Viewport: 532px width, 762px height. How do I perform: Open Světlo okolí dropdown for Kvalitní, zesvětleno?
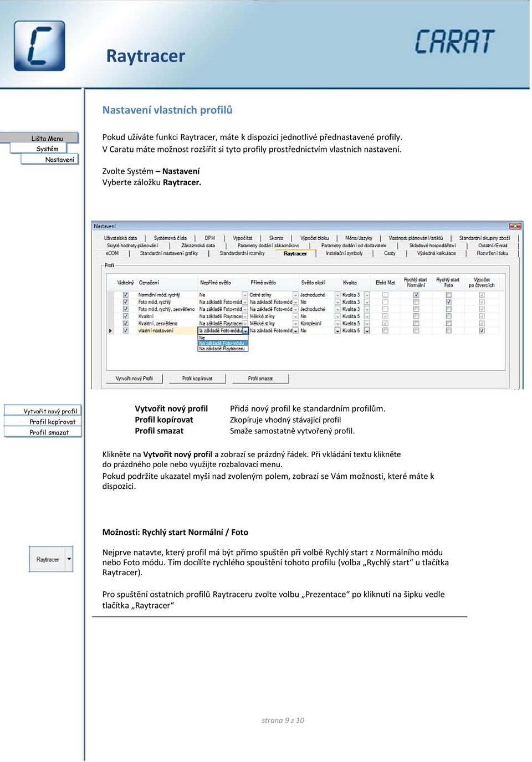point(337,324)
